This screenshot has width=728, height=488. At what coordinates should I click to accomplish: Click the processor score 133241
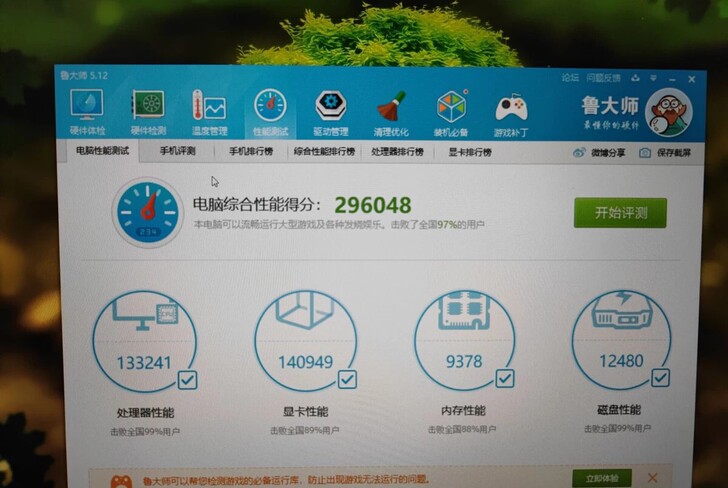pyautogui.click(x=144, y=363)
